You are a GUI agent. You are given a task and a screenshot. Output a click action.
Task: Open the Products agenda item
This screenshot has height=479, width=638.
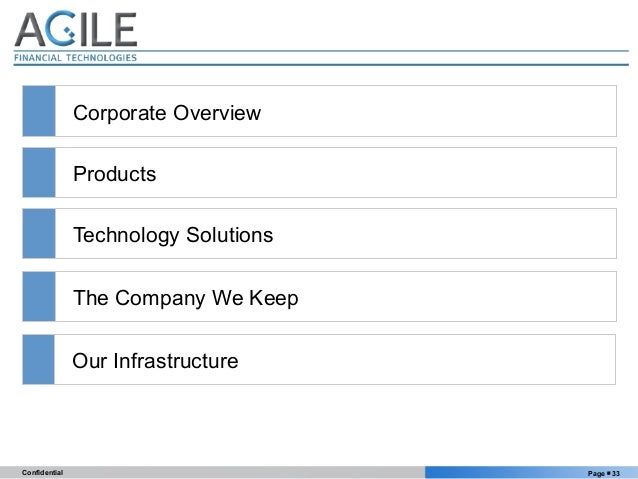114,175
